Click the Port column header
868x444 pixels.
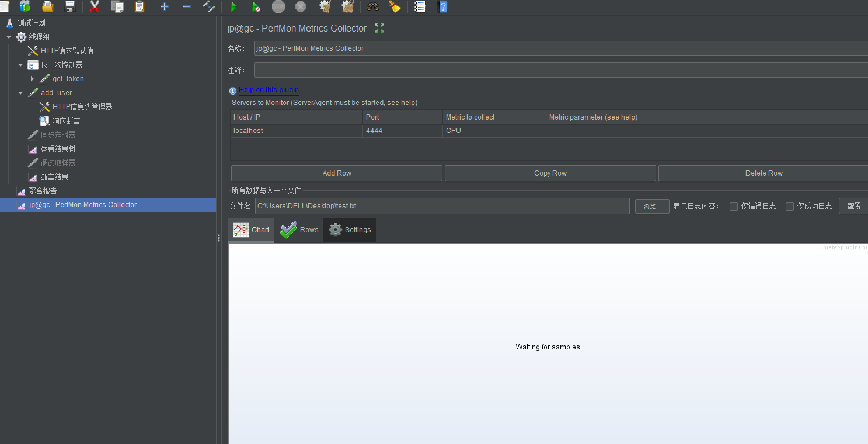click(403, 117)
